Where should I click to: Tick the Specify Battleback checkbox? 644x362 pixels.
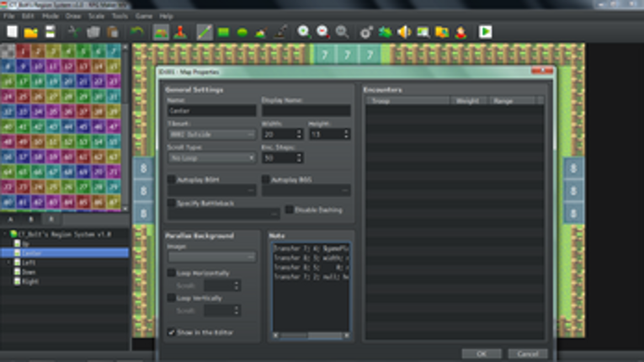[x=172, y=203]
